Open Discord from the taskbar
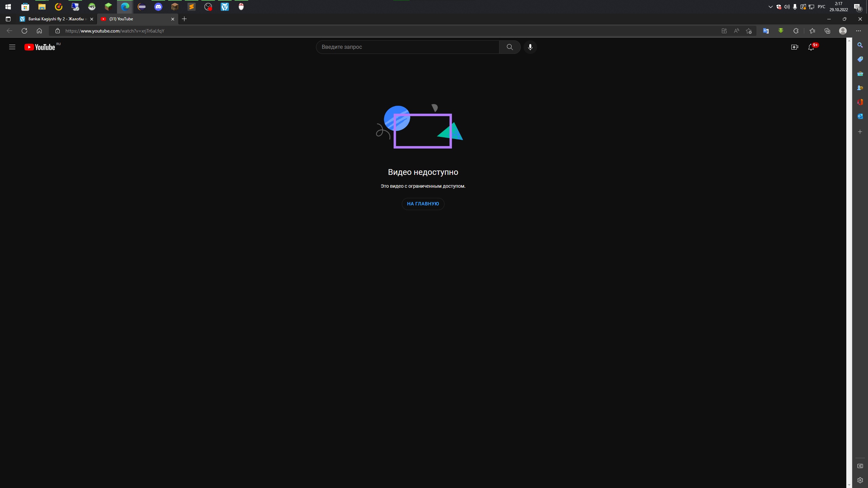The height and width of the screenshot is (488, 868). pos(158,7)
